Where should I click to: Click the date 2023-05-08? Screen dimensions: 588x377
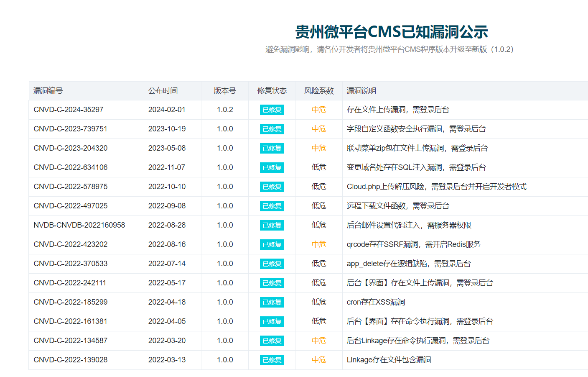[167, 148]
